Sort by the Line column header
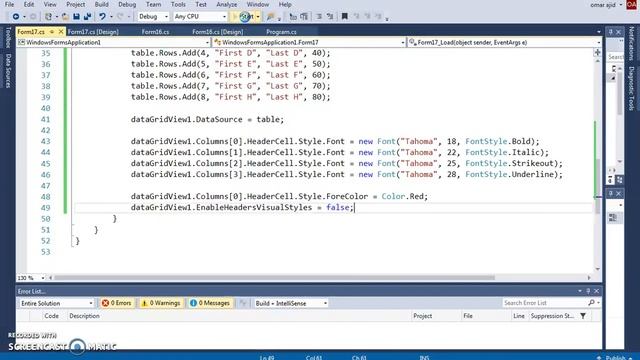640x360 pixels. pyautogui.click(x=519, y=316)
